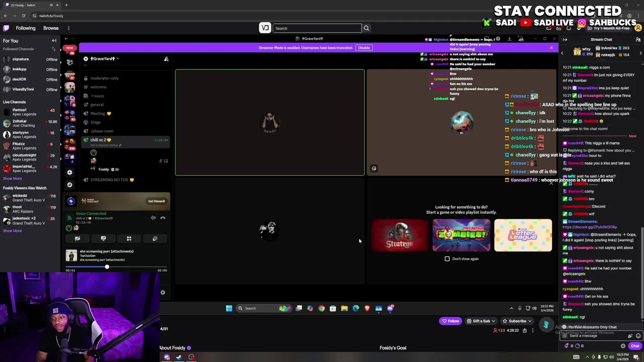The image size is (644, 362).
Task: Open stream options three-dot menu
Action: coord(532,330)
